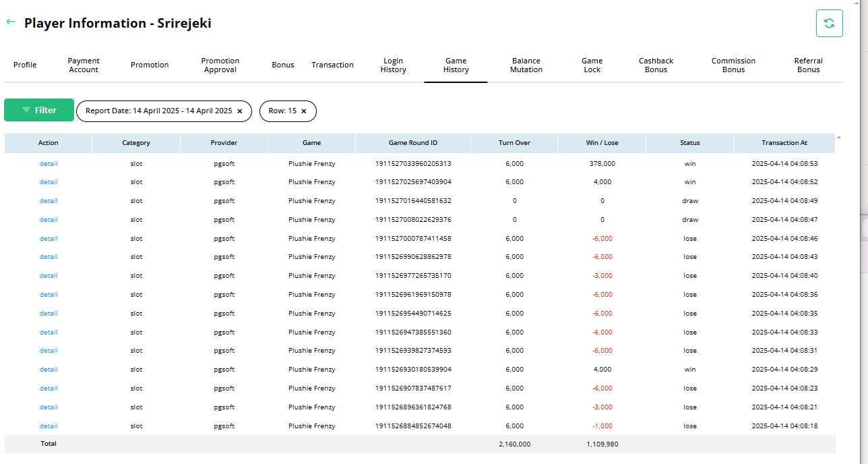Screen dimensions: 868x464
Task: Go back using the left arrow icon
Action: point(10,22)
